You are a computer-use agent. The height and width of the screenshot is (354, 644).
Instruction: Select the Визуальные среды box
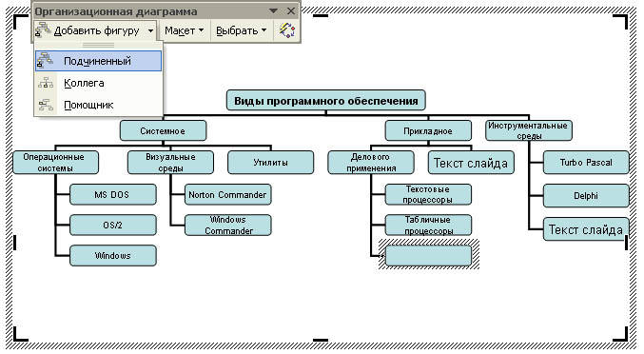coord(170,162)
